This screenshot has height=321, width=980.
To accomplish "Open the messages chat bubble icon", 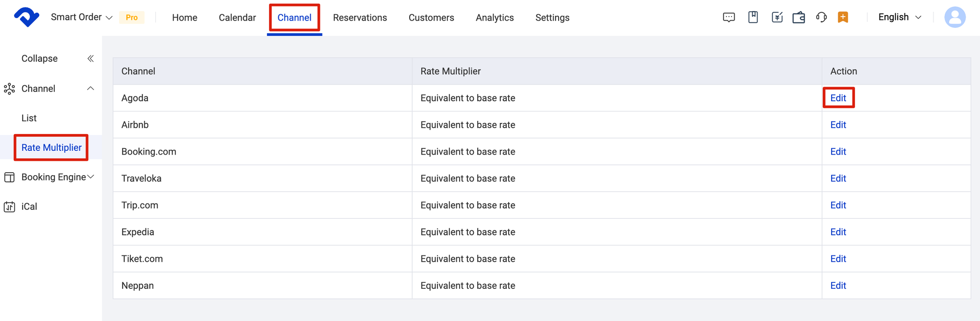I will click(729, 18).
